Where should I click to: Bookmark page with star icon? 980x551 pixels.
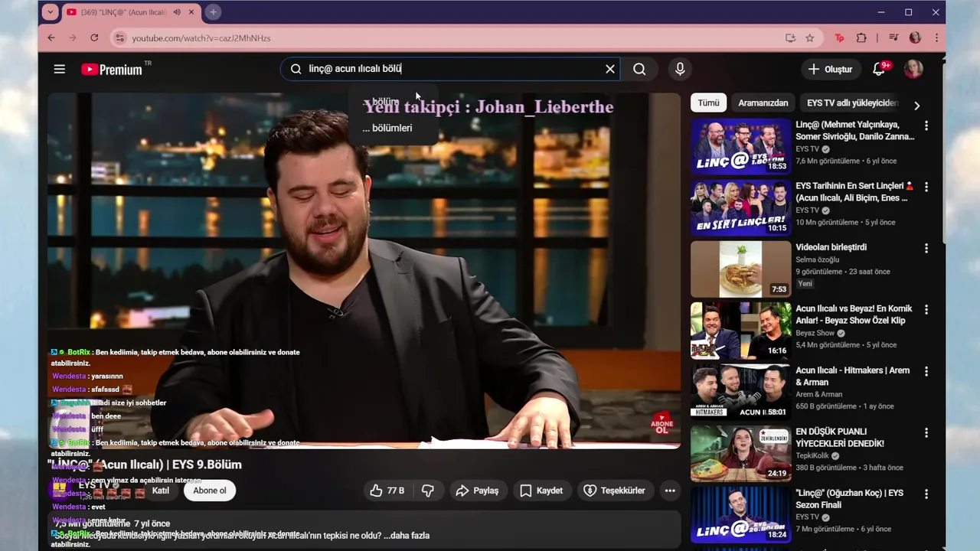pos(809,37)
